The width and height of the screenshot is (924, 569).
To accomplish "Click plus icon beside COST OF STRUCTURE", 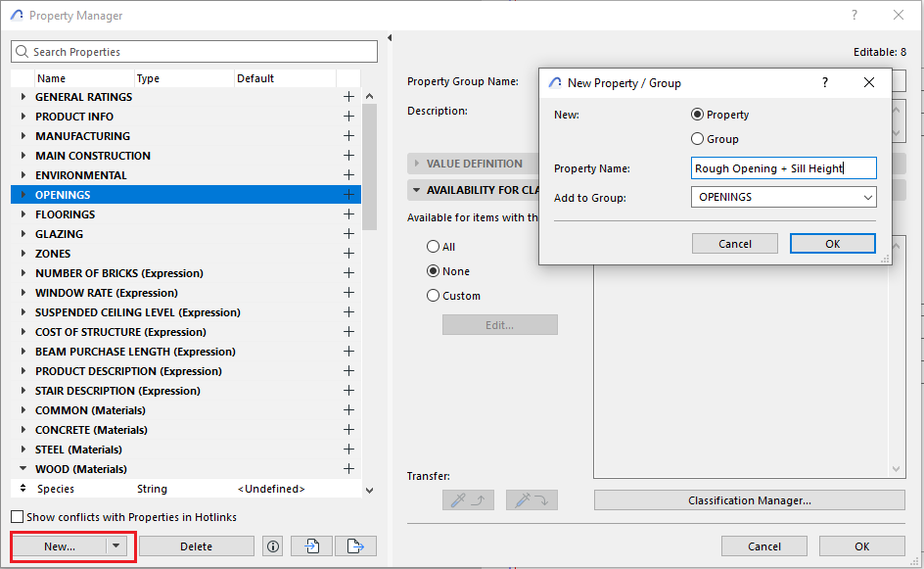I will pos(348,331).
